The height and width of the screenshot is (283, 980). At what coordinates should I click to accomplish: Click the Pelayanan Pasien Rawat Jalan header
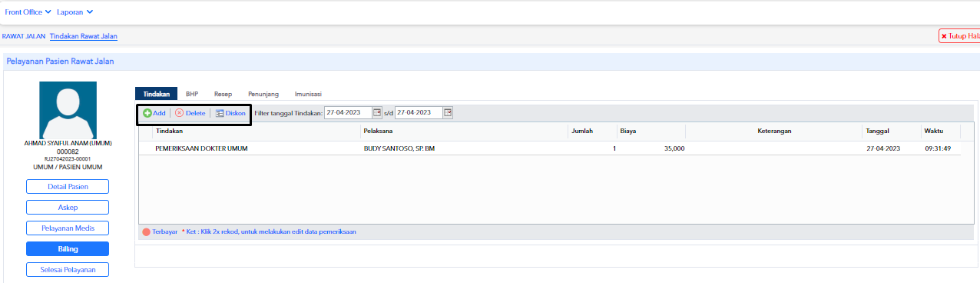(x=60, y=62)
